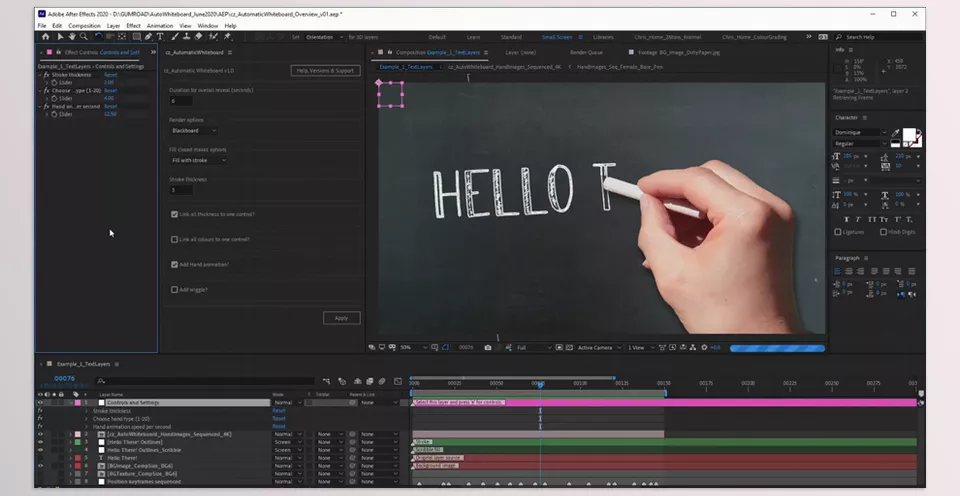Image resolution: width=960 pixels, height=496 pixels.
Task: Hide the Hello There! Outlines_Scribble layer
Action: 40,450
